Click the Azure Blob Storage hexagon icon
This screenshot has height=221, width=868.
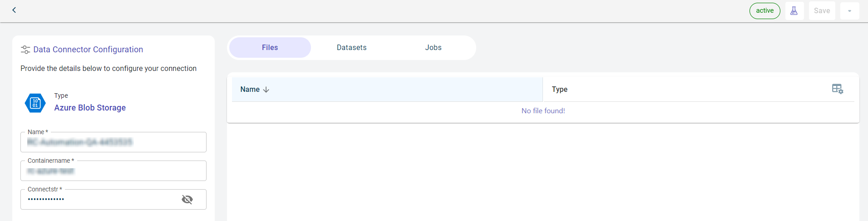(35, 103)
